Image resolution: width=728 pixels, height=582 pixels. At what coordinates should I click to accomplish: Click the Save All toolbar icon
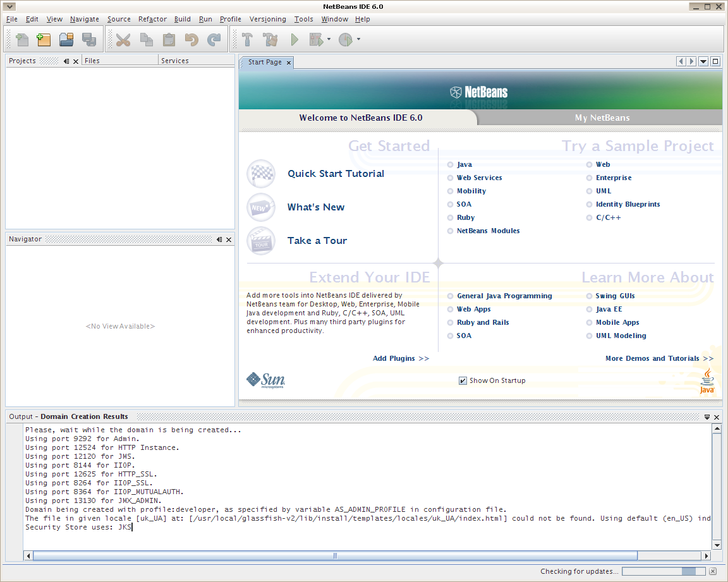pos(88,39)
